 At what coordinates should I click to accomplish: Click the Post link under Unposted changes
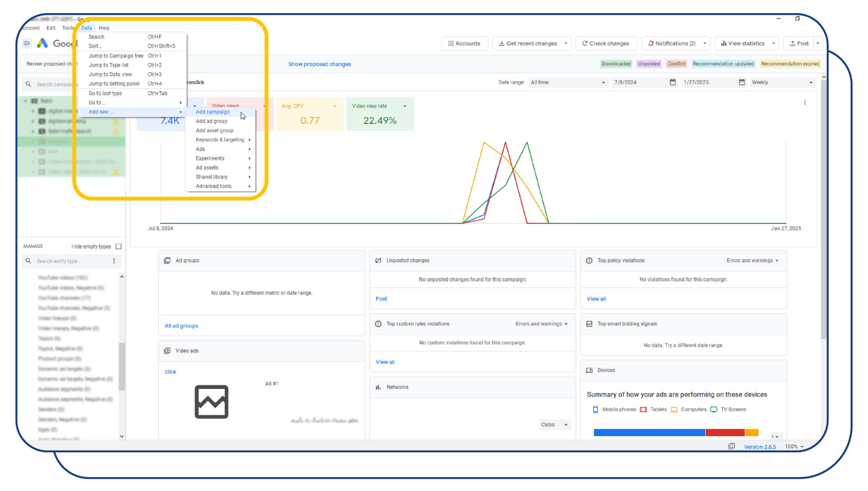click(x=381, y=299)
